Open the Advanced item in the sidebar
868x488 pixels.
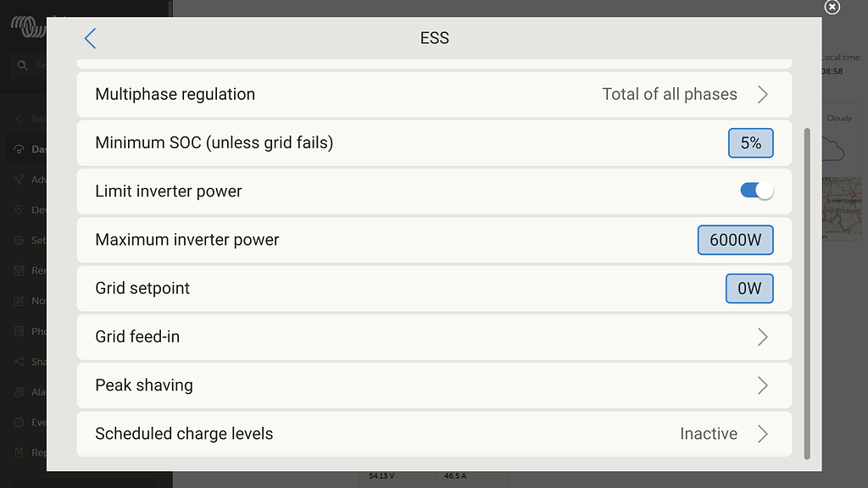pos(20,180)
